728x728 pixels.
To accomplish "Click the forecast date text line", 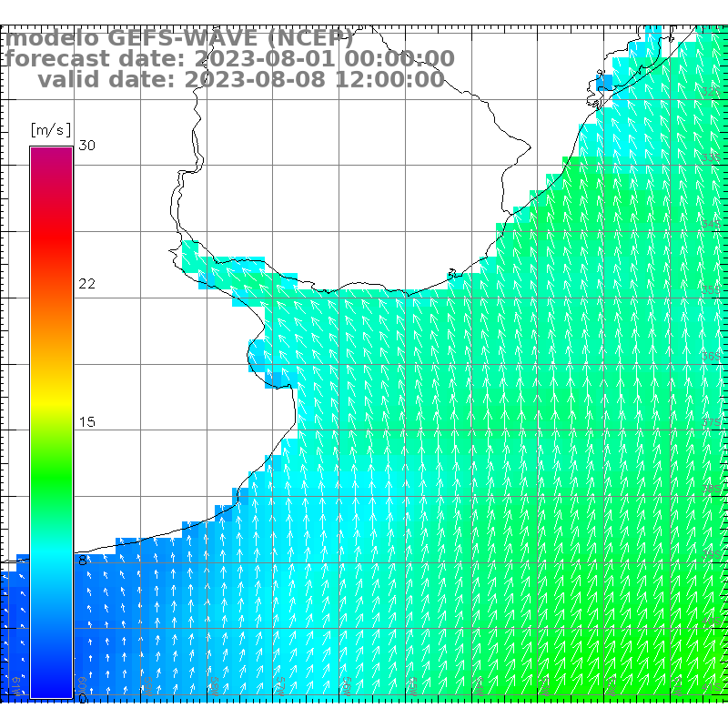I will click(x=229, y=59).
